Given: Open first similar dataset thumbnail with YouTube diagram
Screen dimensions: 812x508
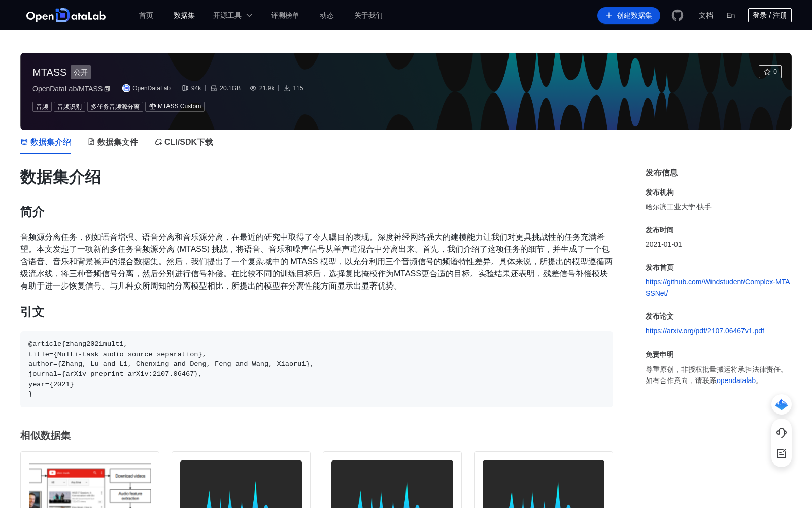Looking at the screenshot, I should coord(90,483).
